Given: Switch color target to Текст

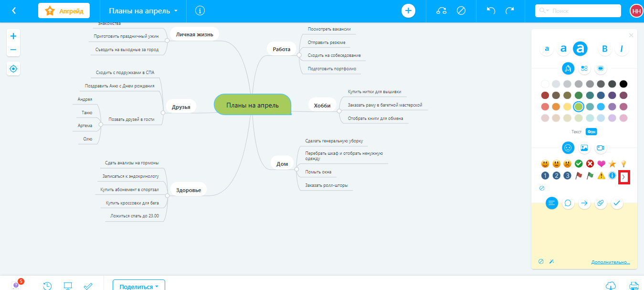Looking at the screenshot, I should pos(576,132).
